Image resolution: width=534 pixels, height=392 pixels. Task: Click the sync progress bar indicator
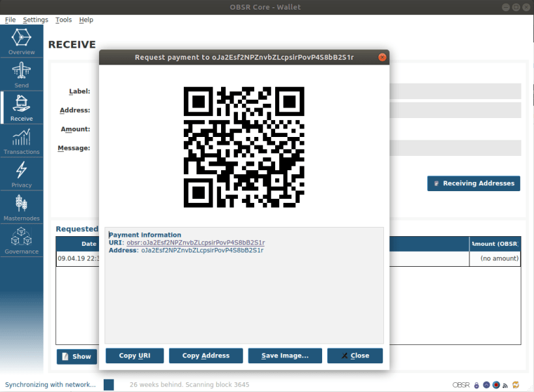coord(109,385)
